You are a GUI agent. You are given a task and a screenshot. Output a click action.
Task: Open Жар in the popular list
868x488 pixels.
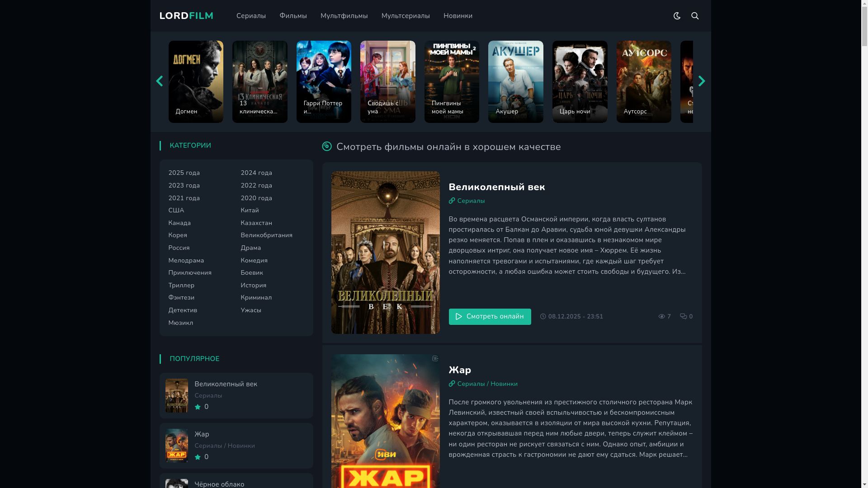[x=202, y=434]
